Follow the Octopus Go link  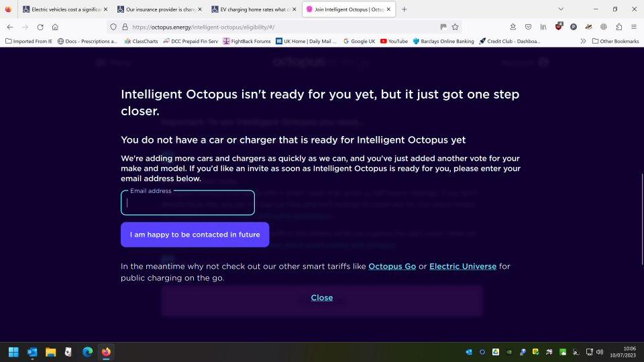(392, 266)
